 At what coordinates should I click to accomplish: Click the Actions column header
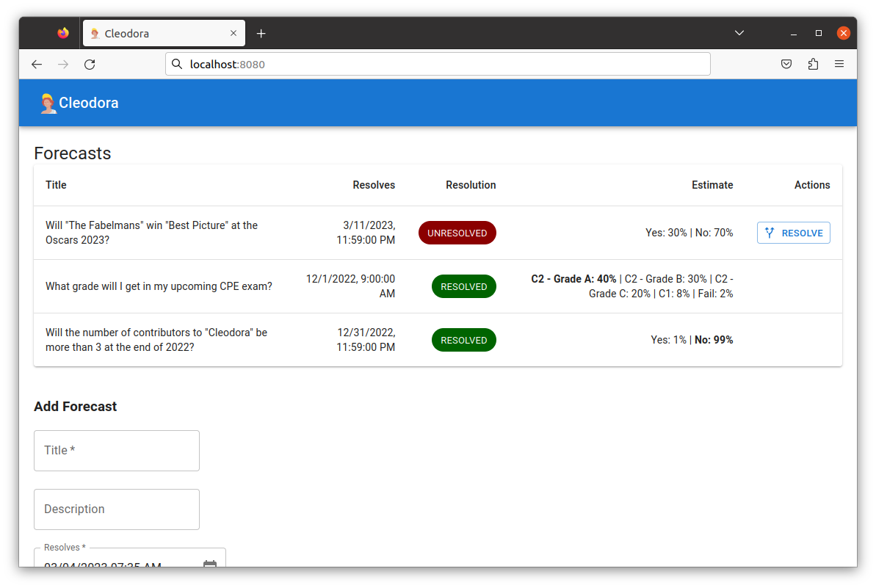tap(812, 185)
